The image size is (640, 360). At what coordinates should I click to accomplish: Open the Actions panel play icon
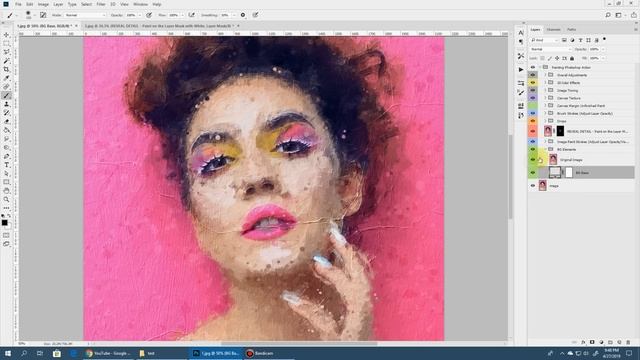coord(521,70)
